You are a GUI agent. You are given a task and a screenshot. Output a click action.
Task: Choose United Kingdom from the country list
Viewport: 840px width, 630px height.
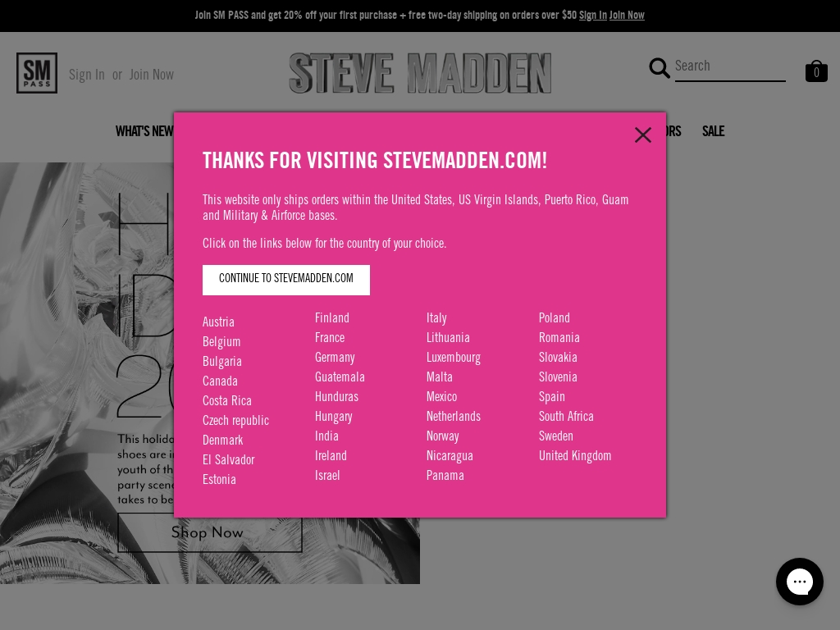[x=575, y=457]
